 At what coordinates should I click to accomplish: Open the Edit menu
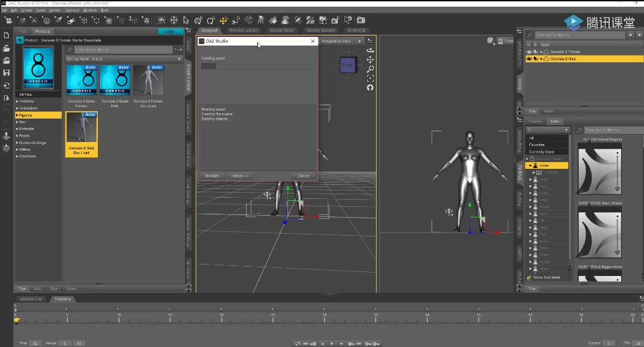(14, 10)
